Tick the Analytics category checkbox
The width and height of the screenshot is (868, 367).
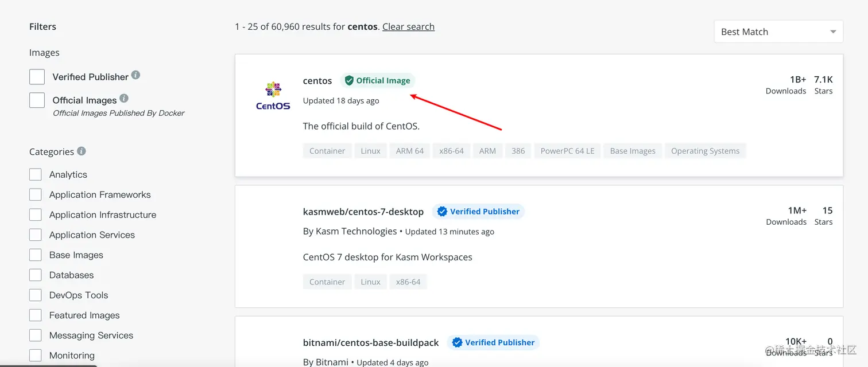(x=36, y=174)
